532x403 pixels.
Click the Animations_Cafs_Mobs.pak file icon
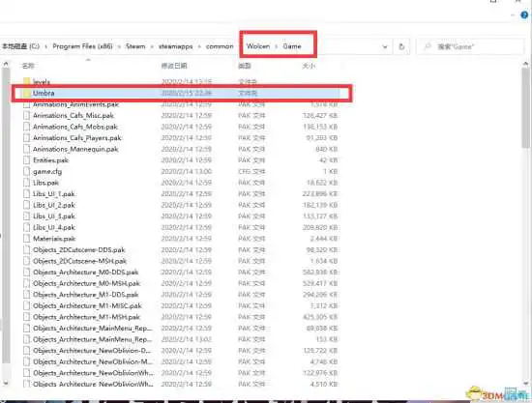pos(27,127)
